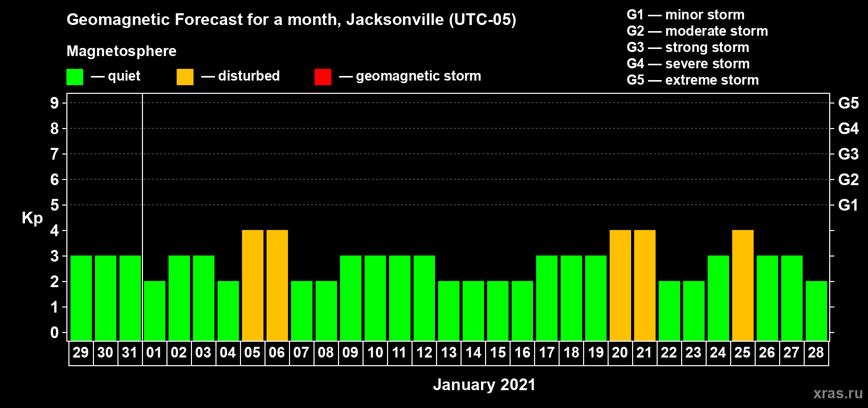Click the orange bar for January 21
Screen dimensions: 868x408
click(x=645, y=285)
